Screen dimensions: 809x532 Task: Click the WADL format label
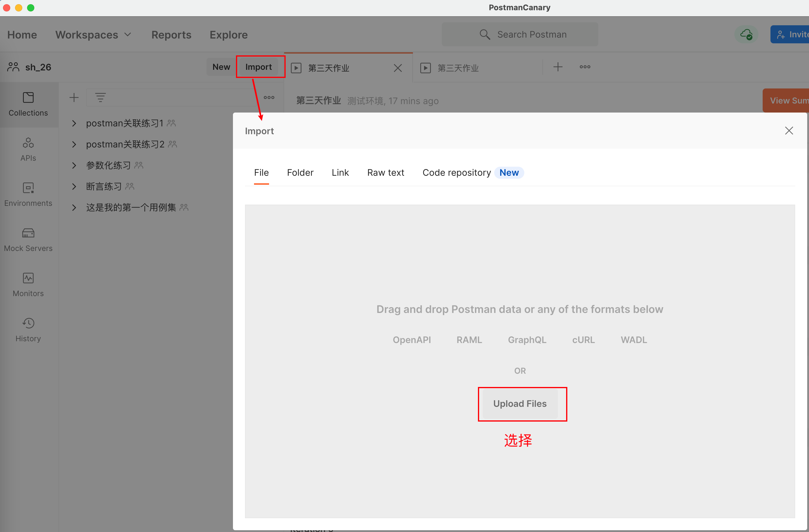tap(634, 340)
